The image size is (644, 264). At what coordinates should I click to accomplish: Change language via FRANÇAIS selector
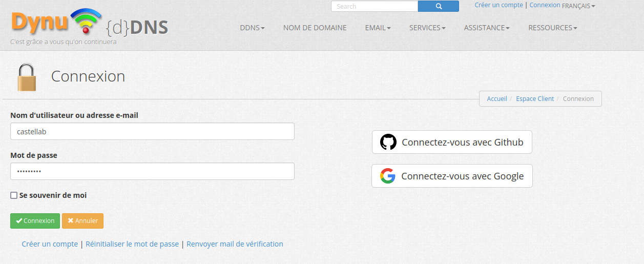coord(578,6)
